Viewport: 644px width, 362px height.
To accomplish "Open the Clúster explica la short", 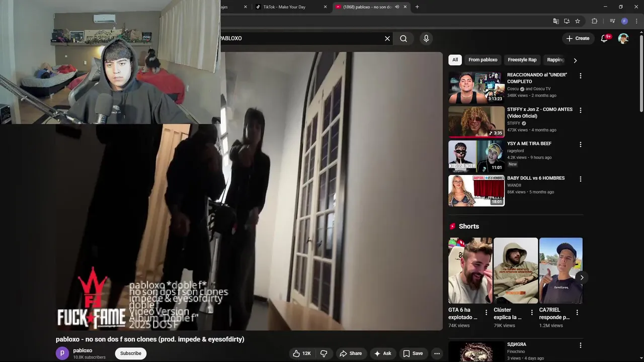I will click(516, 270).
